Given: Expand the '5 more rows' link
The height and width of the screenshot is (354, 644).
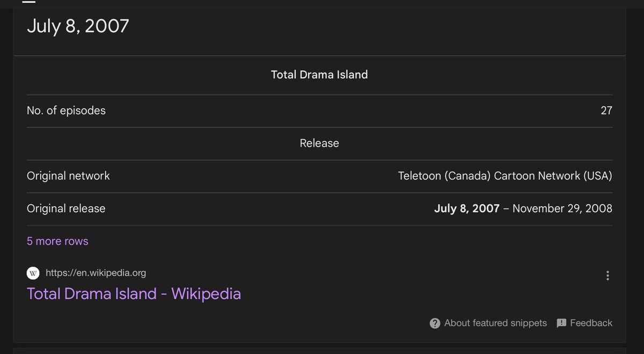Looking at the screenshot, I should [x=57, y=241].
